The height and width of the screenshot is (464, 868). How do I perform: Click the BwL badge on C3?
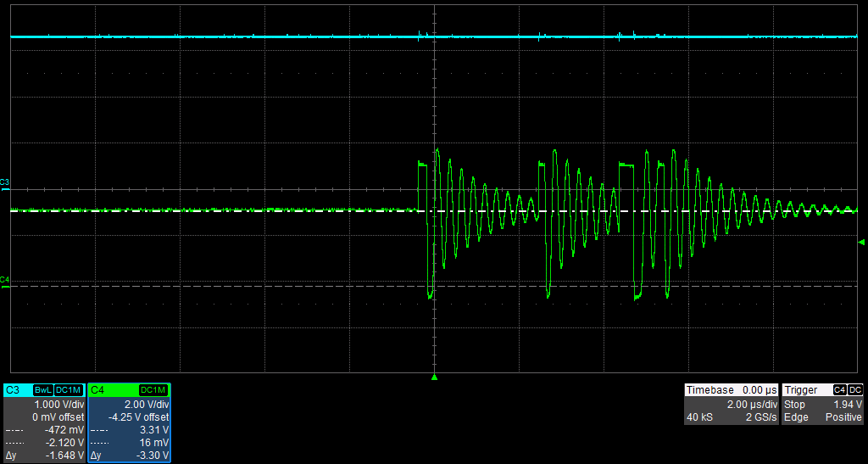click(x=42, y=390)
